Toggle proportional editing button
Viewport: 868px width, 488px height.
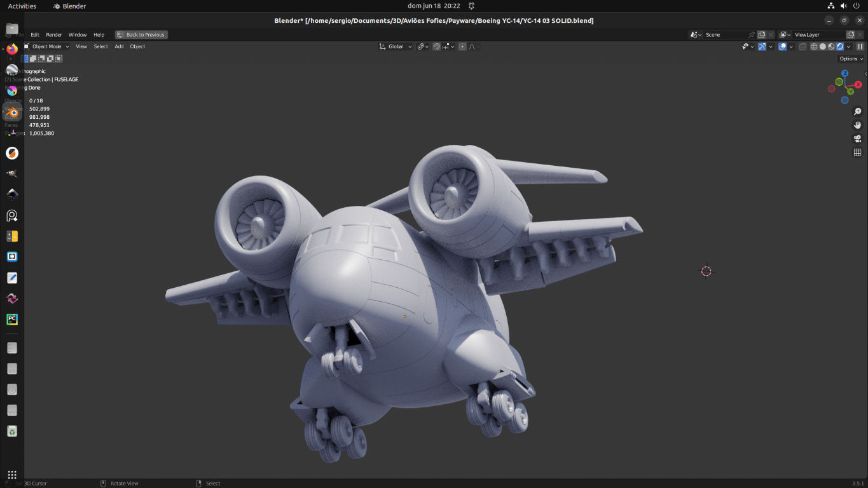point(462,46)
